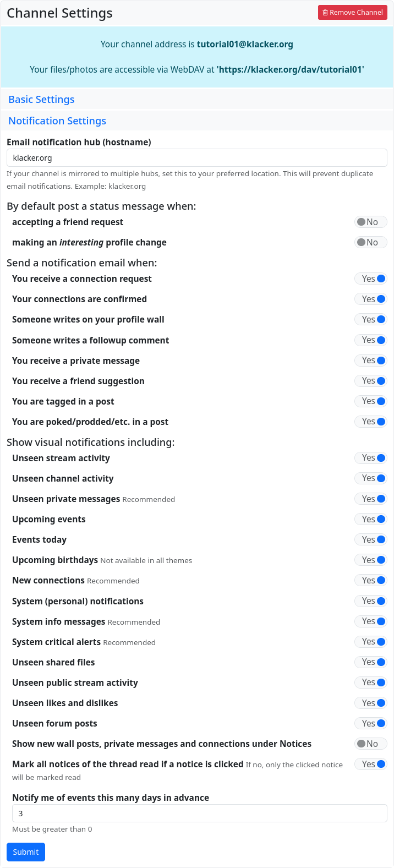Click the Email notification hub hostname field
394x868 pixels.
(196, 158)
